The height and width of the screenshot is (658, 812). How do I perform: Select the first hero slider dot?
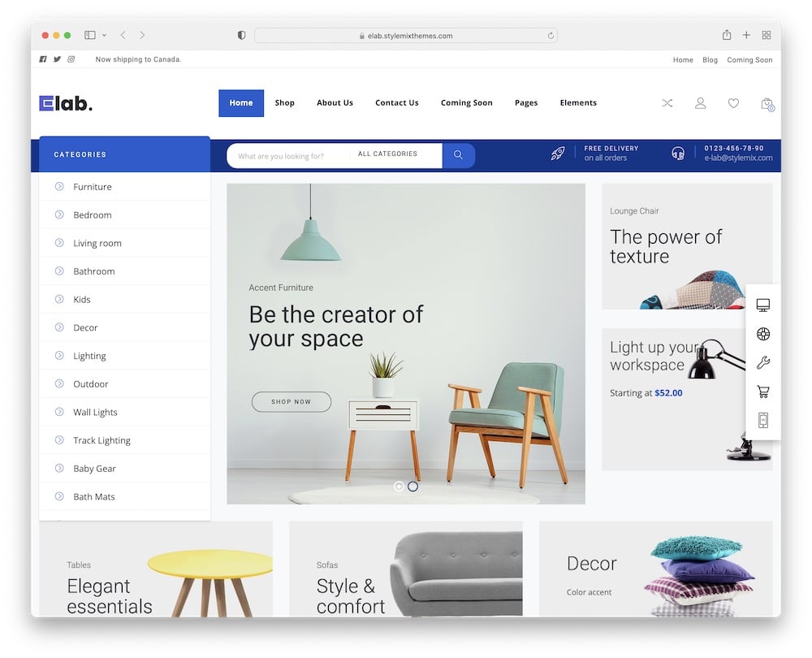(x=399, y=487)
